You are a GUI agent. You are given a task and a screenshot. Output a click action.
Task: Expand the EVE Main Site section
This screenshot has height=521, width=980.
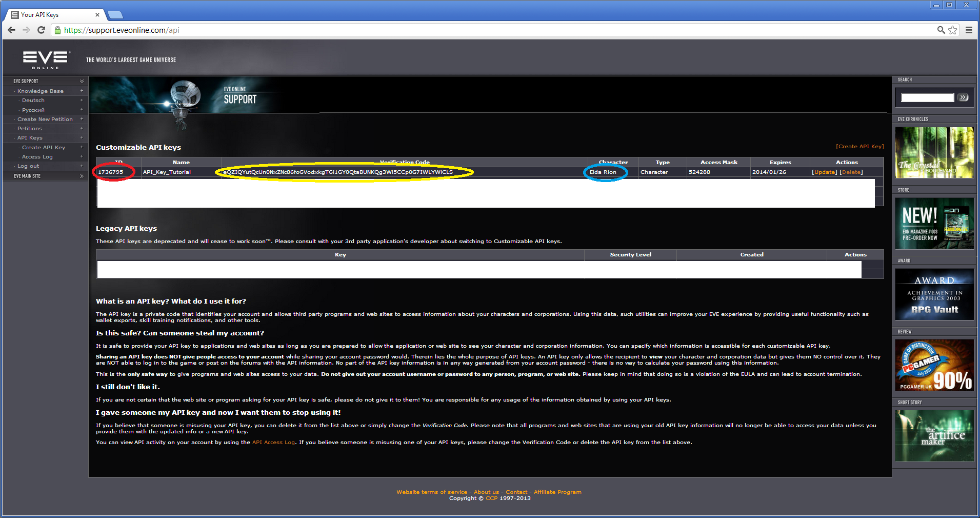[82, 176]
